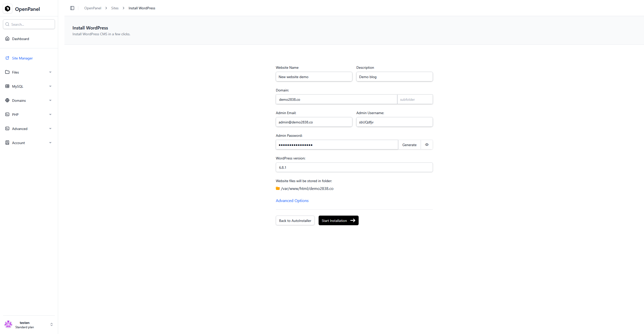Select the Domains sidebar item
The image size is (644, 334).
[x=29, y=101]
